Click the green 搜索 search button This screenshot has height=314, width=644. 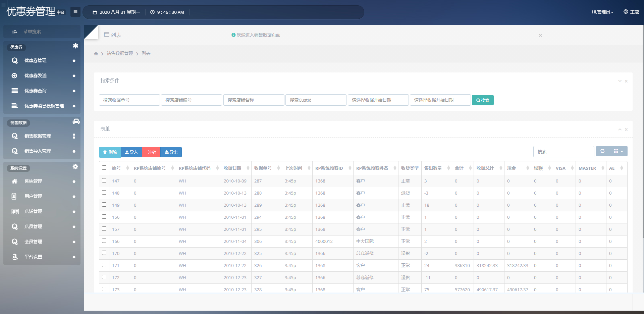click(x=482, y=100)
